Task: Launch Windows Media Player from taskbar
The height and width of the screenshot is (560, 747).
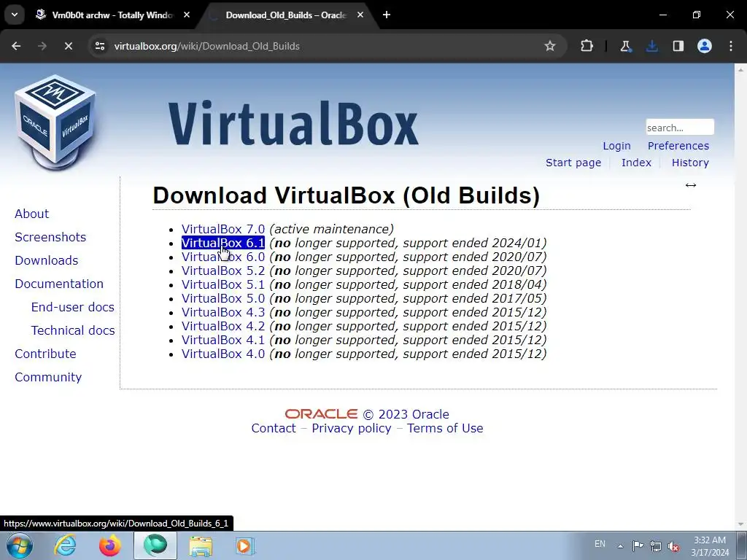Action: [245, 545]
